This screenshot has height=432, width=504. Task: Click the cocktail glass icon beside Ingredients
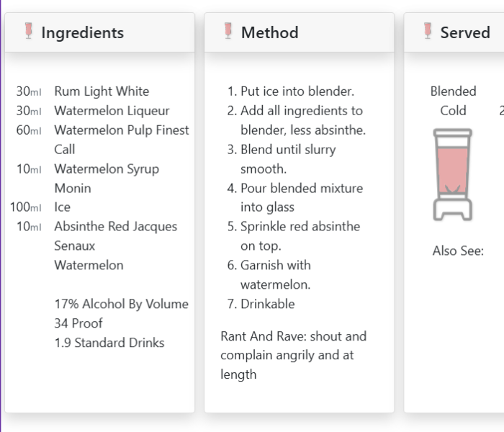(x=29, y=31)
